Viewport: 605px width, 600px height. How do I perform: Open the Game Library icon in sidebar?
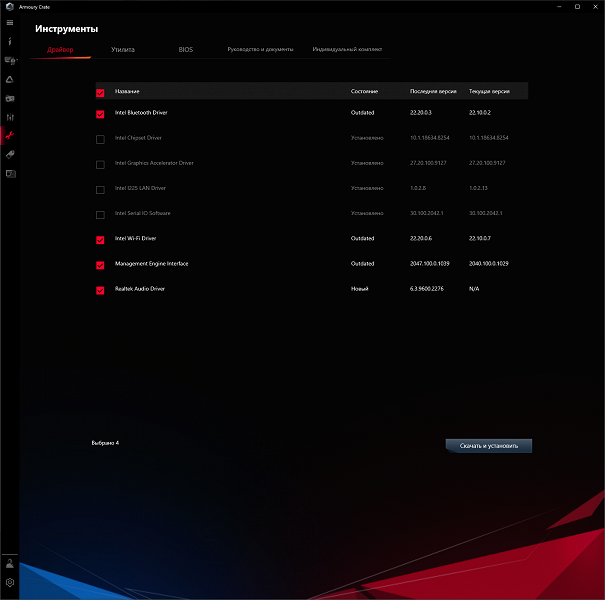tap(10, 99)
